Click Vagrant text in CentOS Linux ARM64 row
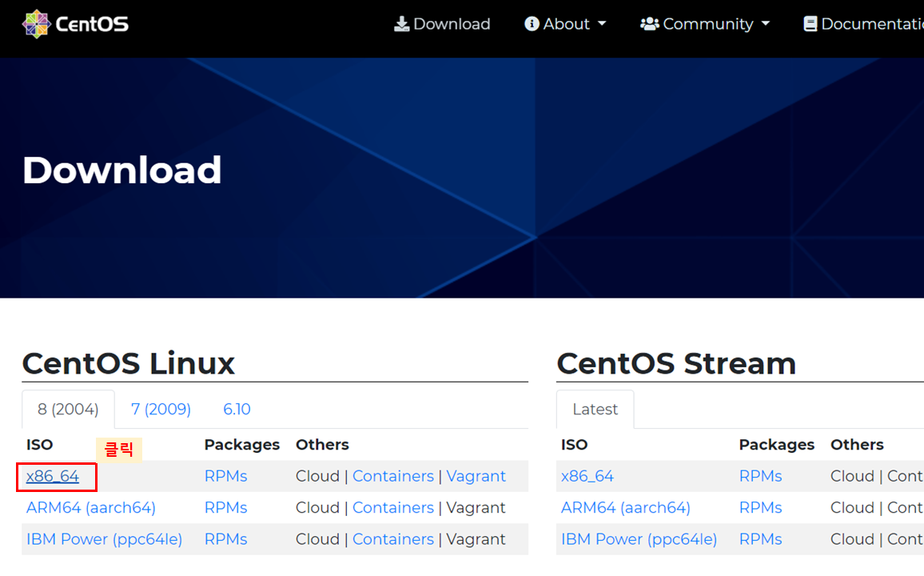Image resolution: width=924 pixels, height=576 pixels. click(x=476, y=508)
